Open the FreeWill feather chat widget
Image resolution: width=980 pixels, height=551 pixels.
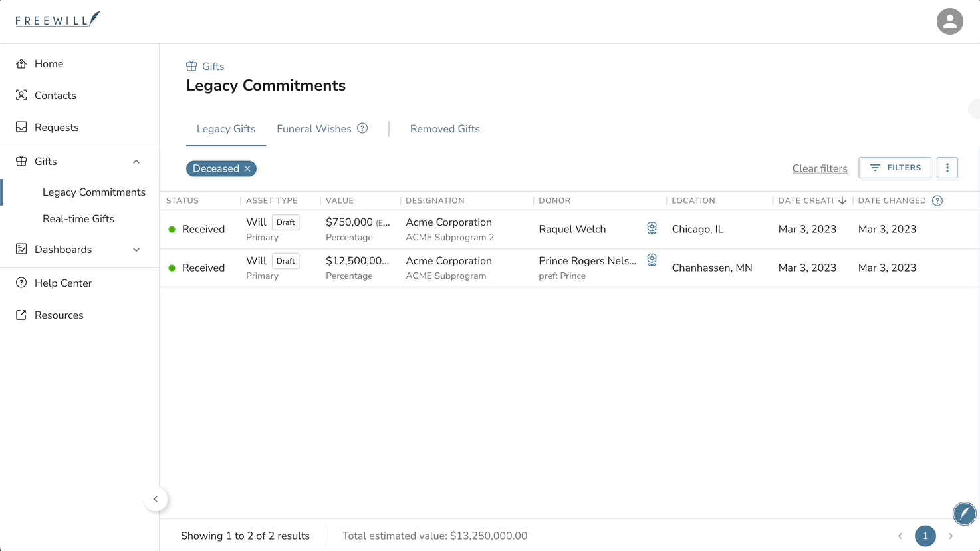965,513
